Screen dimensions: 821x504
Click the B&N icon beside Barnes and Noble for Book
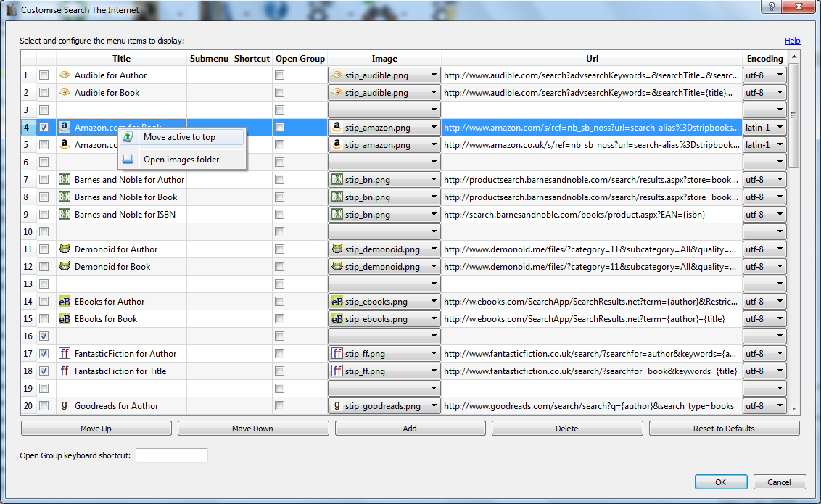(x=65, y=197)
